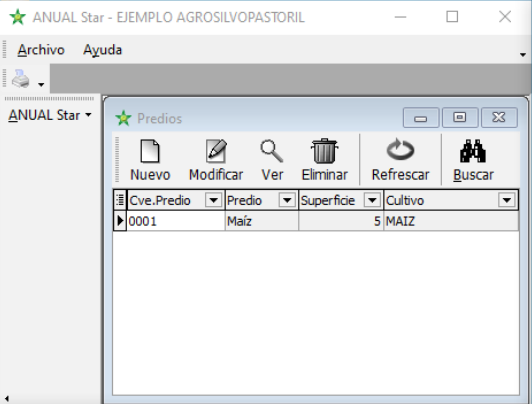Screen dimensions: 532x404
Task: Select the row indicator for record 0001
Action: pyautogui.click(x=120, y=221)
